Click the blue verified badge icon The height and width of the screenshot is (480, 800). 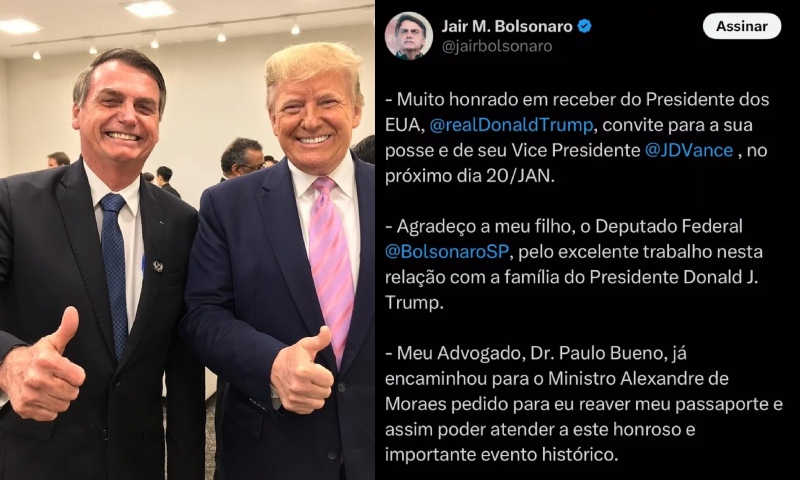pos(585,26)
